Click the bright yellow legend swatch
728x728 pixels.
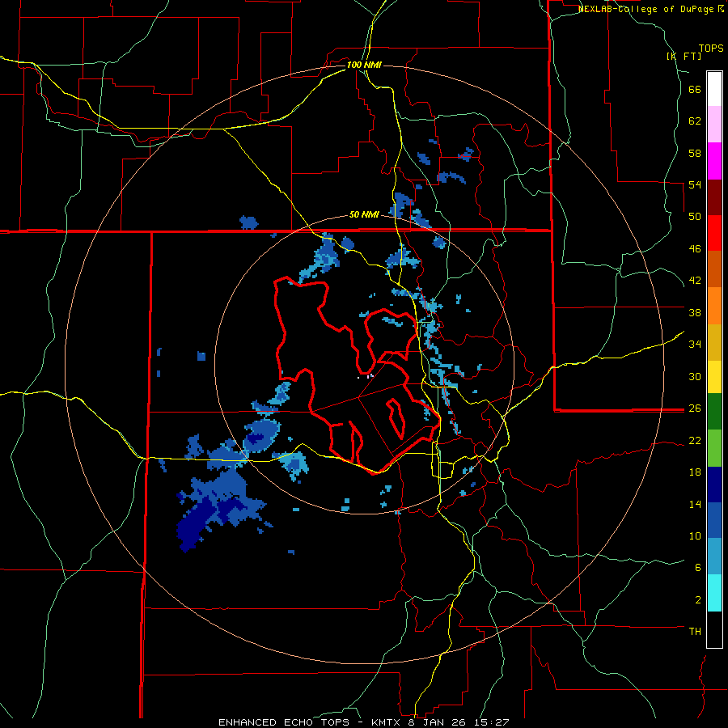[714, 377]
